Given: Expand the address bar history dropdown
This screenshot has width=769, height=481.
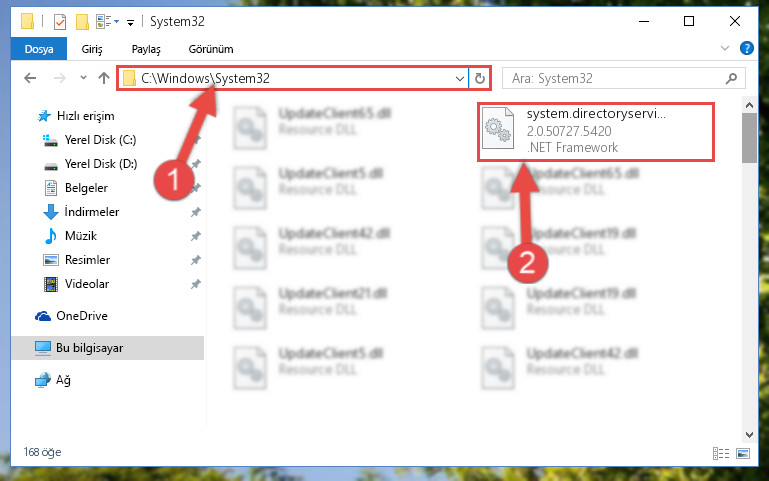Looking at the screenshot, I should coord(460,78).
